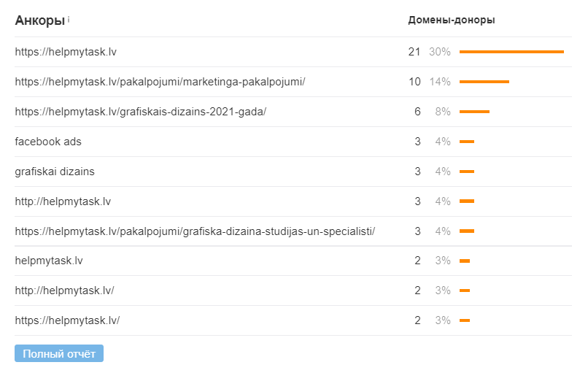Click the info icon beside Анкоры heading

point(69,19)
